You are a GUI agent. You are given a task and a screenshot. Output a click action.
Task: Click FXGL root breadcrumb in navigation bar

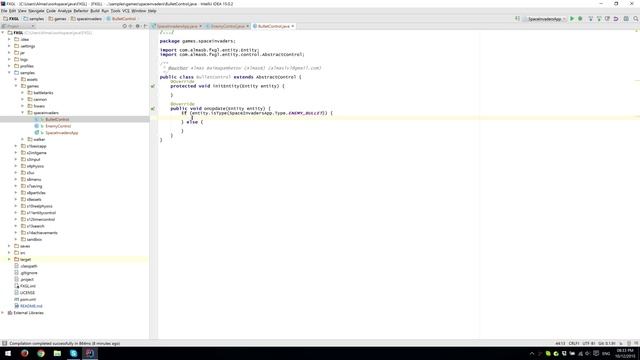pos(11,19)
